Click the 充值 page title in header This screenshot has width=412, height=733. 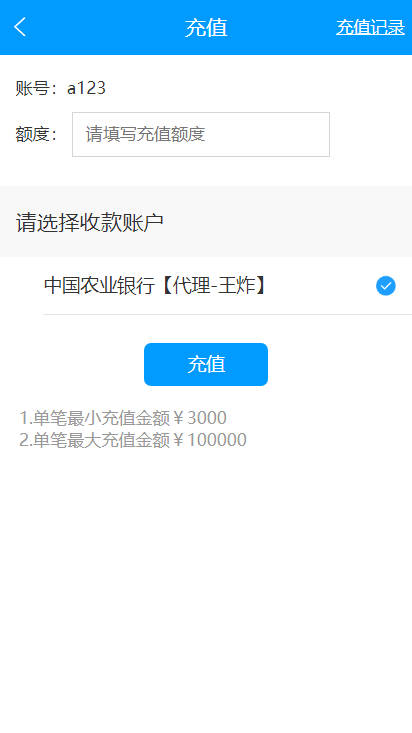click(206, 28)
